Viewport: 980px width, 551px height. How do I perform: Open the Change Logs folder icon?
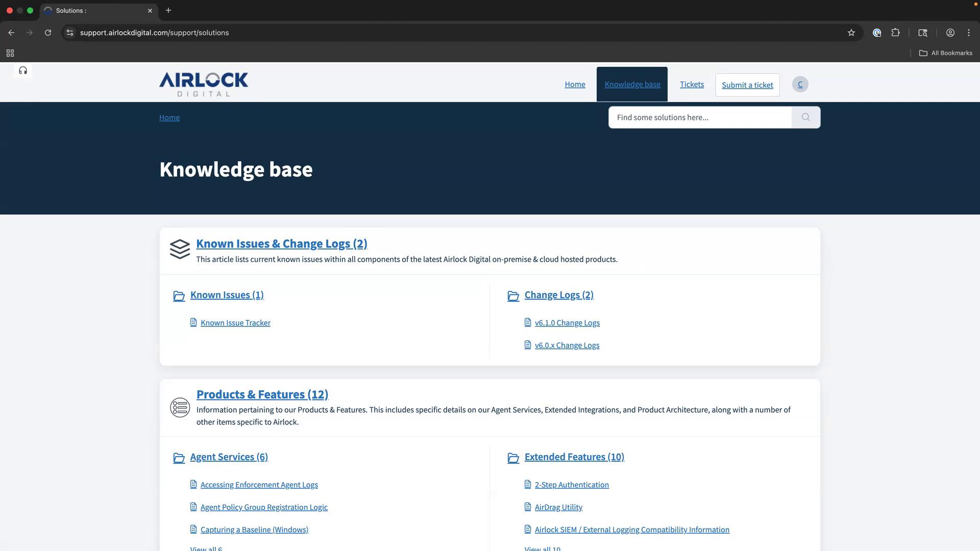(513, 296)
